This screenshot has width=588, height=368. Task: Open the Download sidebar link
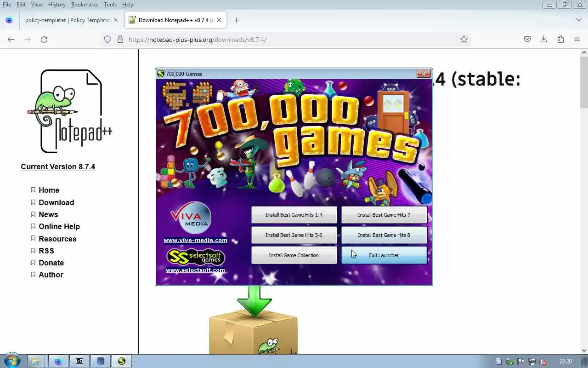(x=56, y=202)
